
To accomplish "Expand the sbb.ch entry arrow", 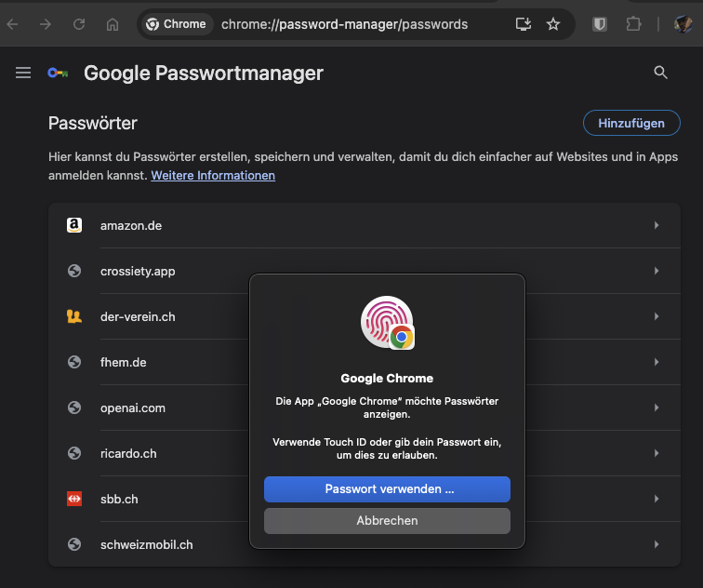I will pyautogui.click(x=656, y=499).
